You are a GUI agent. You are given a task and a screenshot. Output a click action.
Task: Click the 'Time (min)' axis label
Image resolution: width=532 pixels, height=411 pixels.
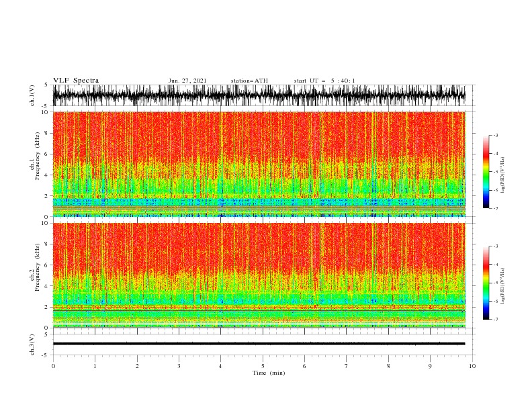(269, 373)
